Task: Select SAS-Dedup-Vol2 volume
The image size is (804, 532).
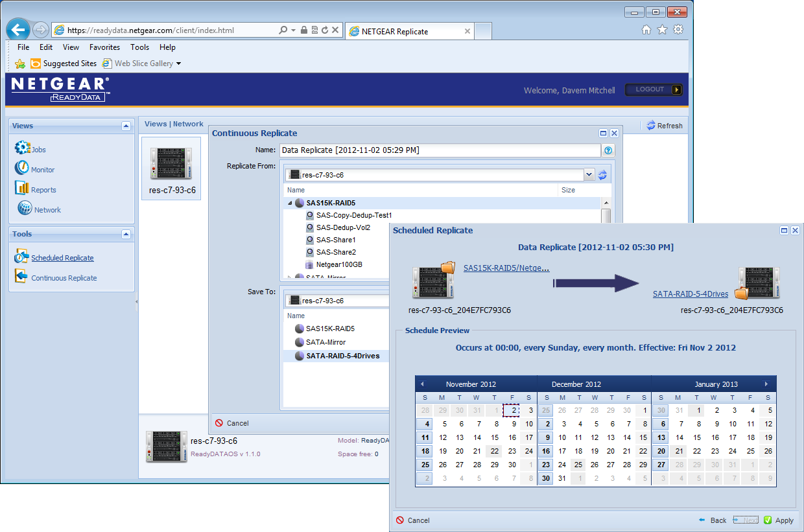Action: [343, 227]
